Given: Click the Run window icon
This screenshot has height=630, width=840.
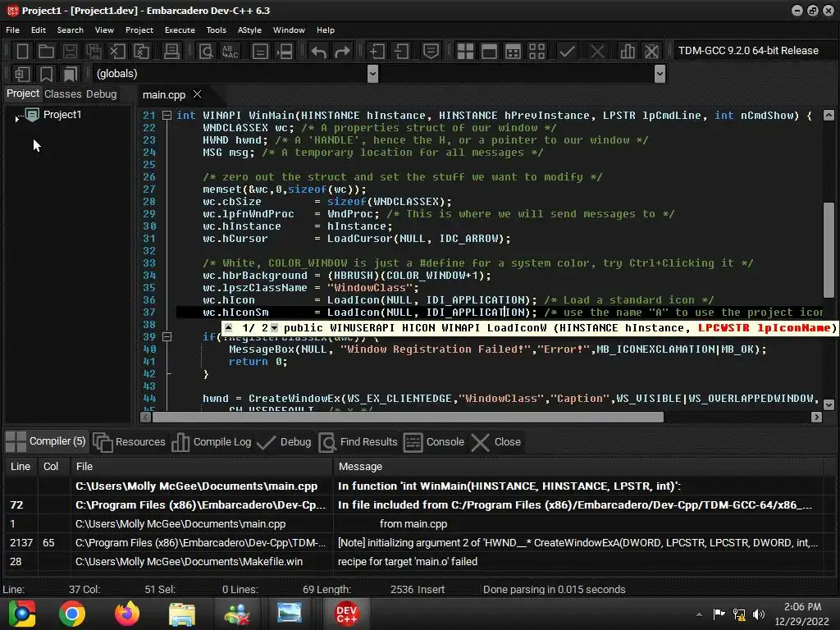Looking at the screenshot, I should (x=489, y=52).
